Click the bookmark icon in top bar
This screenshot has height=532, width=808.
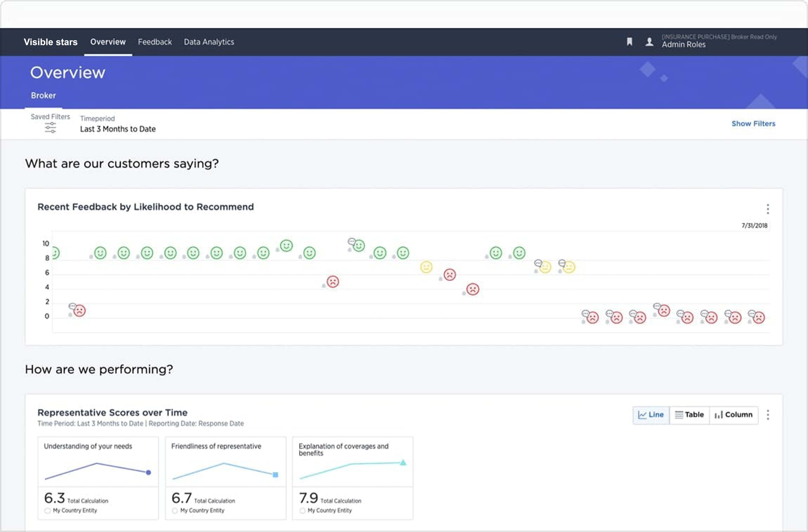click(x=629, y=42)
